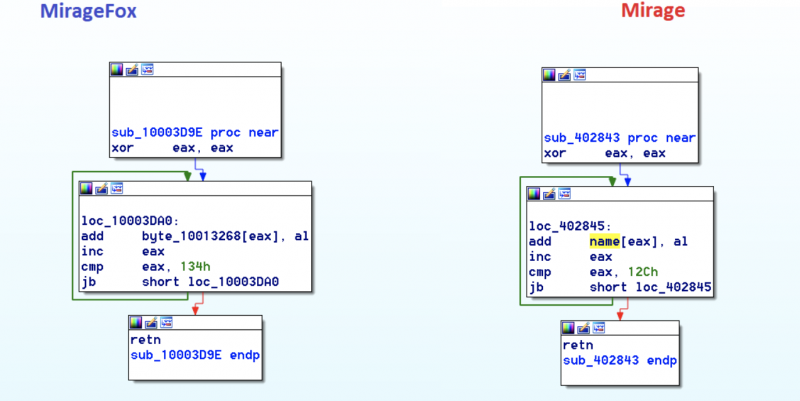Click the color icon on the sub_402843 endp node

pyautogui.click(x=569, y=327)
